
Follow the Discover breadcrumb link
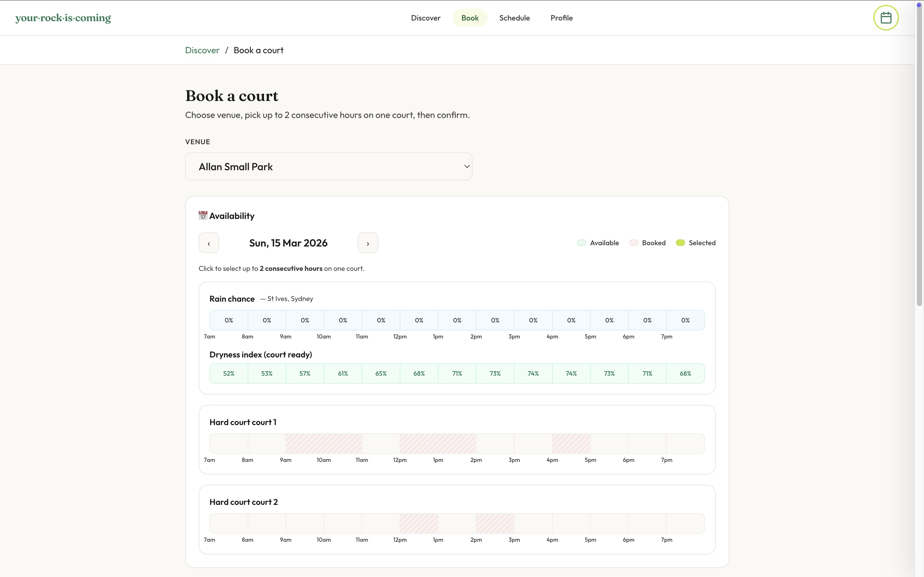(202, 50)
